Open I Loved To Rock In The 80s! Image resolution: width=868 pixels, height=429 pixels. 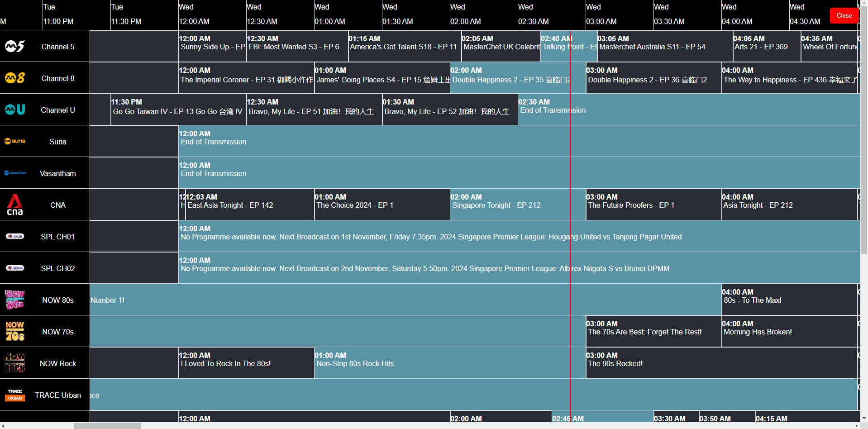point(246,363)
